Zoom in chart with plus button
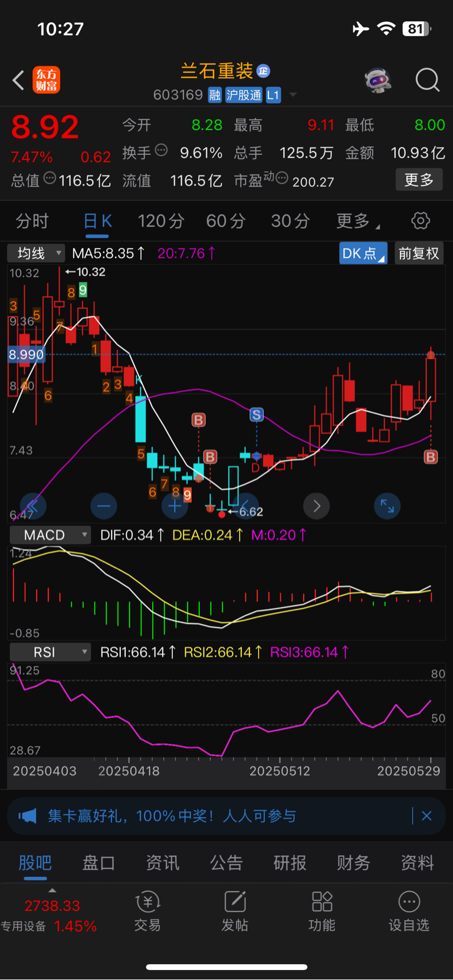453x980 pixels. point(175,506)
